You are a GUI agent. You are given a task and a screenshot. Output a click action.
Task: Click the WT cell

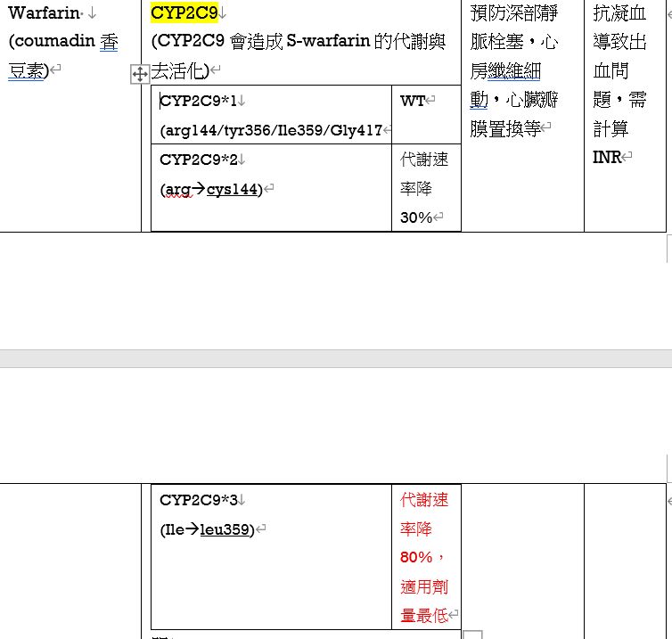pos(413,101)
